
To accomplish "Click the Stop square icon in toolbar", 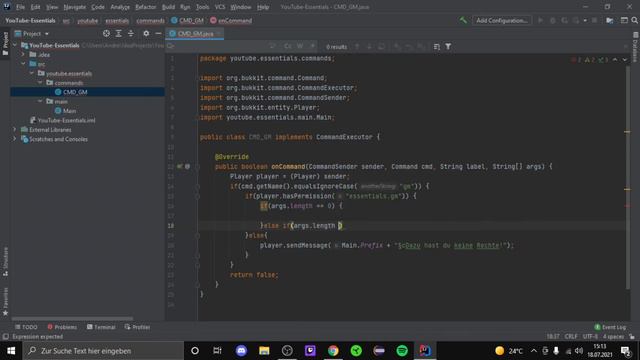I will 594,20.
